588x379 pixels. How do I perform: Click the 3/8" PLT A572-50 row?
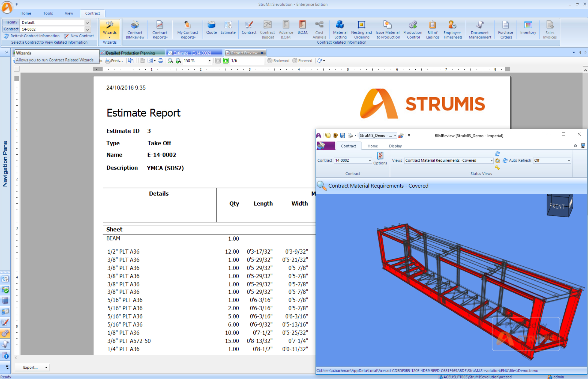tap(208, 341)
